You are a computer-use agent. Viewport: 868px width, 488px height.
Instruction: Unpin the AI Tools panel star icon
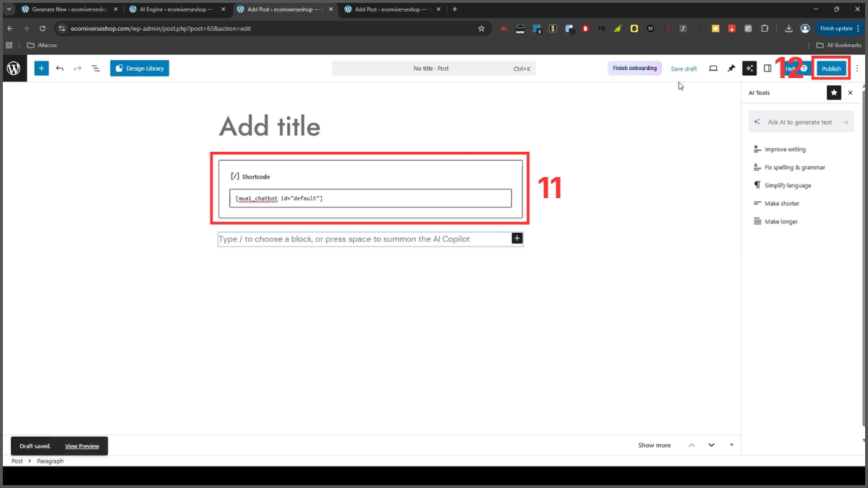click(x=834, y=93)
